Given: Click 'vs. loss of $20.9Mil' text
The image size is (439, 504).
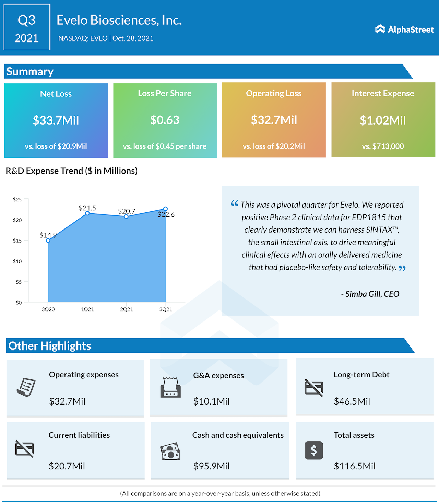Looking at the screenshot, I should (x=56, y=146).
